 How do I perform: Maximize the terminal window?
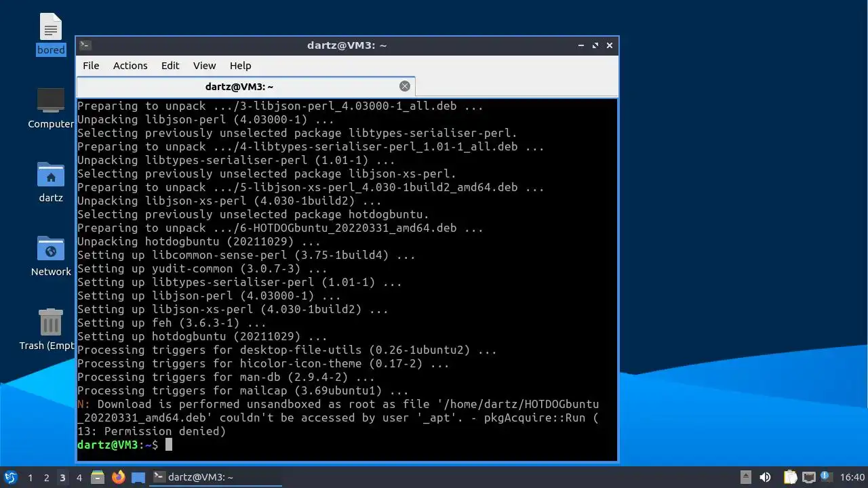[x=595, y=45]
